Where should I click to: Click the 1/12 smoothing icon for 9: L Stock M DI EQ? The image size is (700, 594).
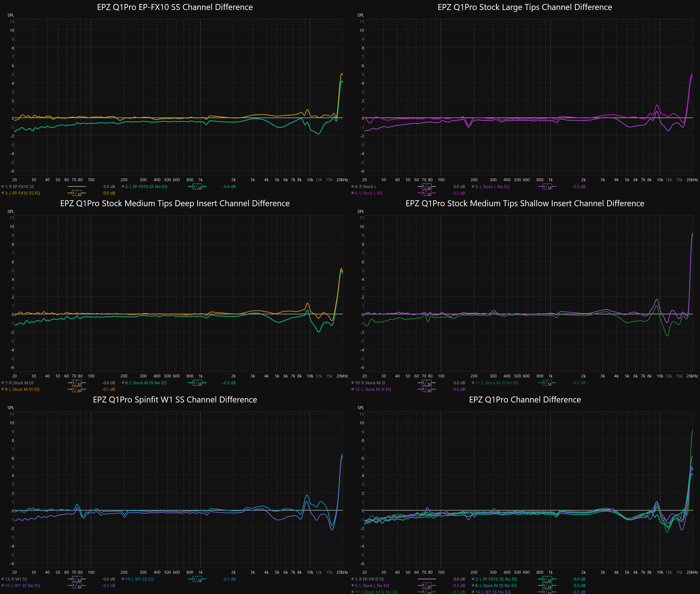click(77, 389)
